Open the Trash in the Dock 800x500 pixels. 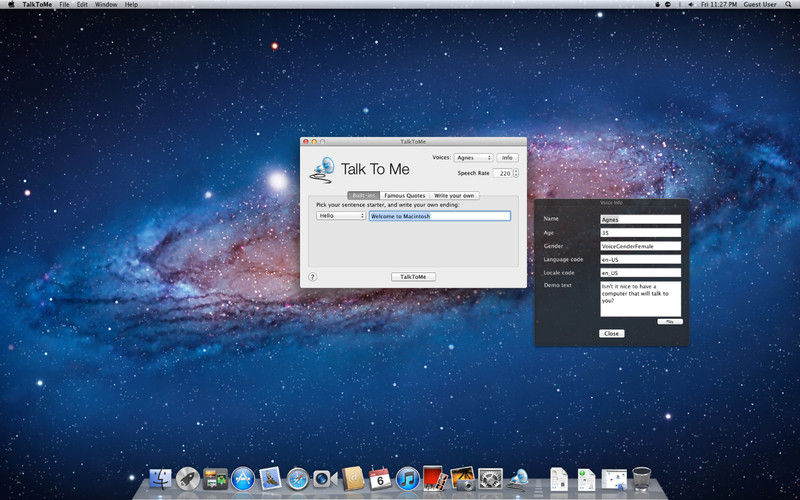click(642, 479)
